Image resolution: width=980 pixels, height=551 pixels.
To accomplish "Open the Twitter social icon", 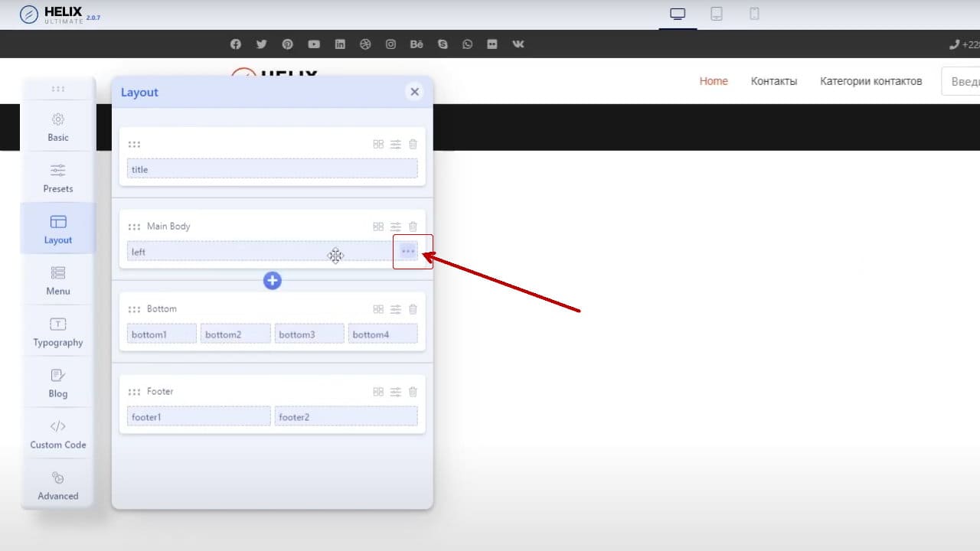I will pos(262,44).
